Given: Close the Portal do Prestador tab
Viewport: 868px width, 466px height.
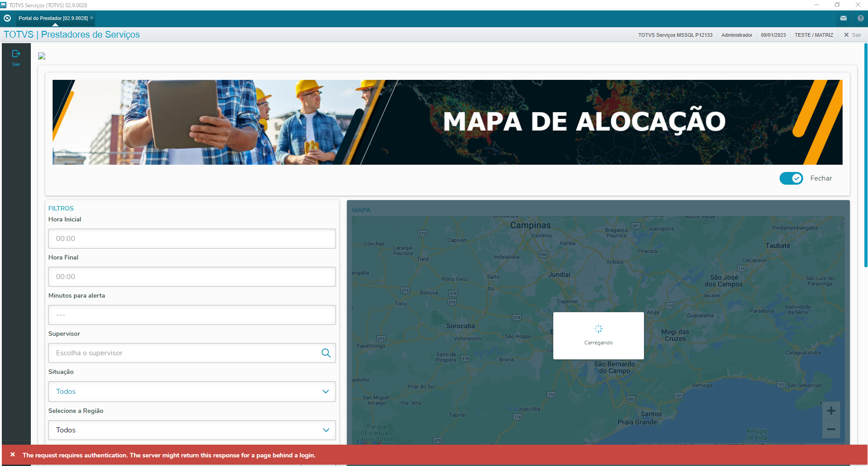Looking at the screenshot, I should 92,18.
